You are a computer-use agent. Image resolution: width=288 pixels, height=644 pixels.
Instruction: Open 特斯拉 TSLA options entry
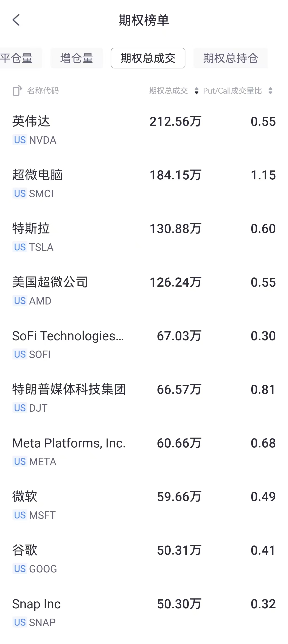[144, 237]
